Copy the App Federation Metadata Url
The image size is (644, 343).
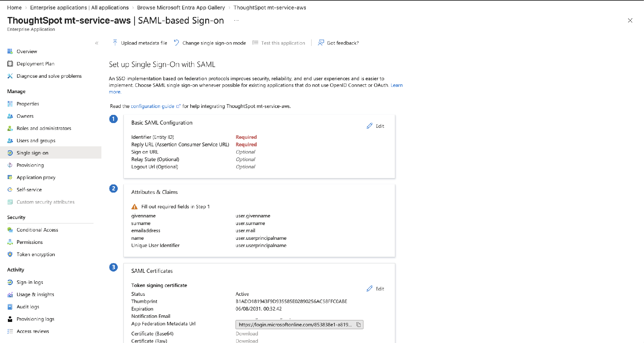(x=358, y=324)
